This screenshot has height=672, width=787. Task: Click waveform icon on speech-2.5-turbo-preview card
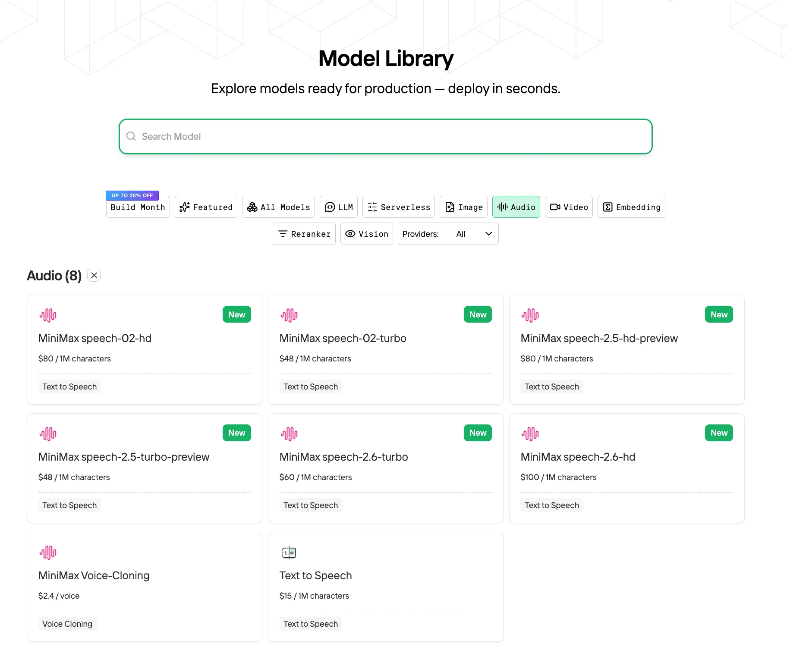point(48,434)
